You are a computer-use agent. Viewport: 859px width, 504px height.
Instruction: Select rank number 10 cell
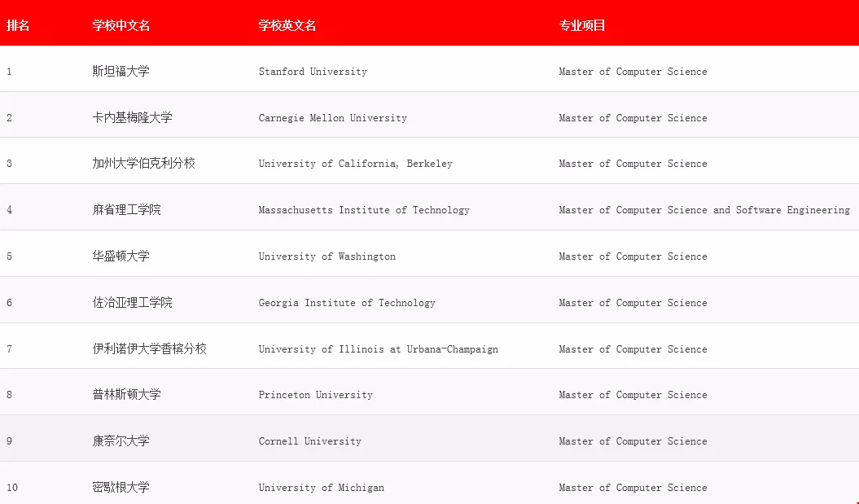[x=12, y=488]
